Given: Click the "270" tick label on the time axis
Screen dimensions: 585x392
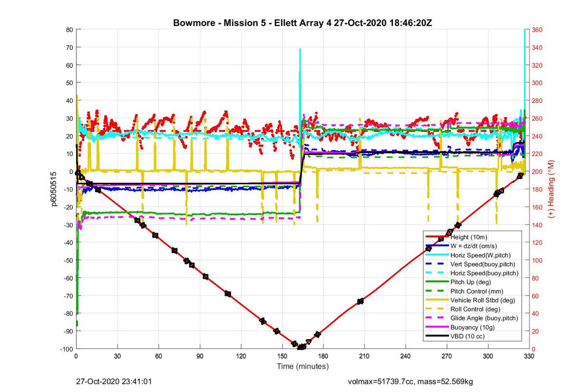Looking at the screenshot, I should click(x=447, y=356).
